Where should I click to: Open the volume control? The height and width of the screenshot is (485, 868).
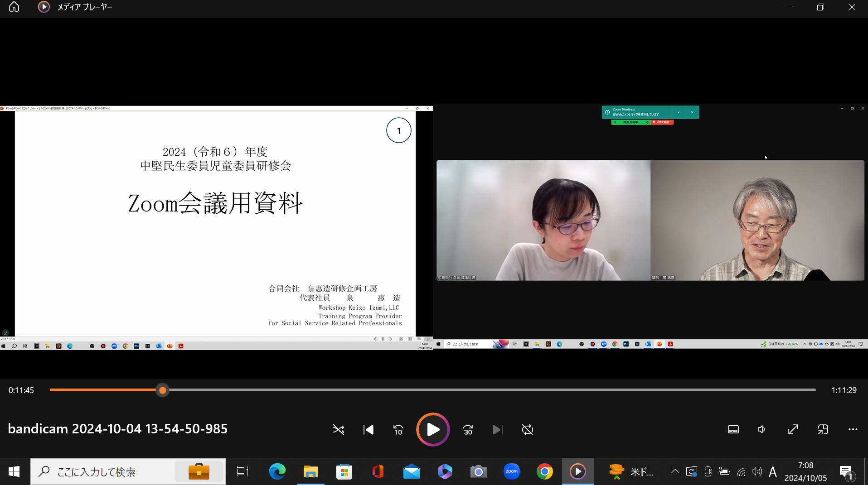(761, 429)
